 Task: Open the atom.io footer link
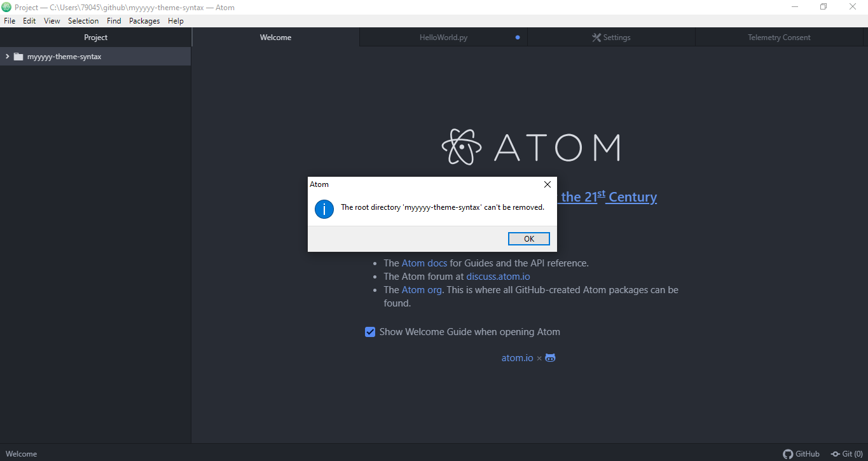[517, 358]
